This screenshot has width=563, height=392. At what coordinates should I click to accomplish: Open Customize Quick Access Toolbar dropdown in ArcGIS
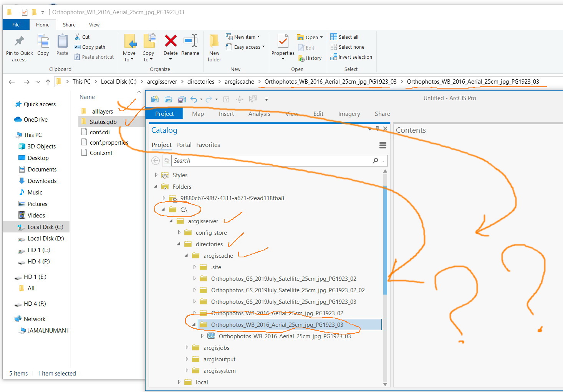pos(266,99)
